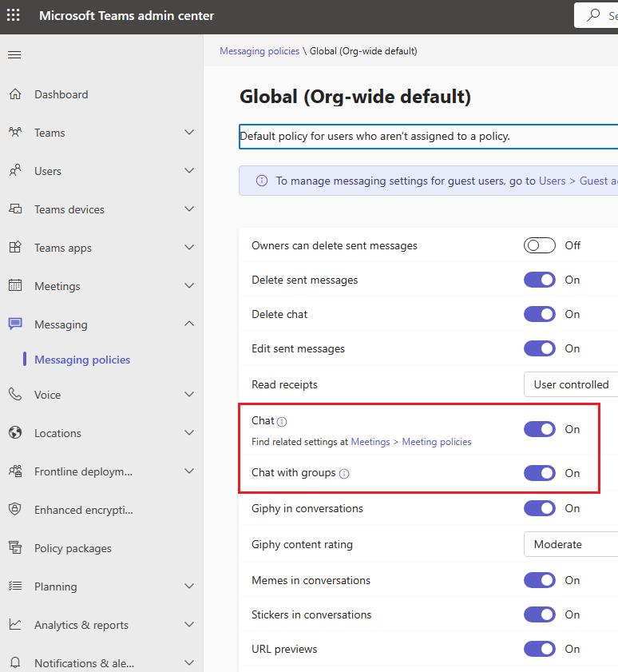This screenshot has width=618, height=672.
Task: Click the info icon next to Chat
Action: click(x=282, y=422)
